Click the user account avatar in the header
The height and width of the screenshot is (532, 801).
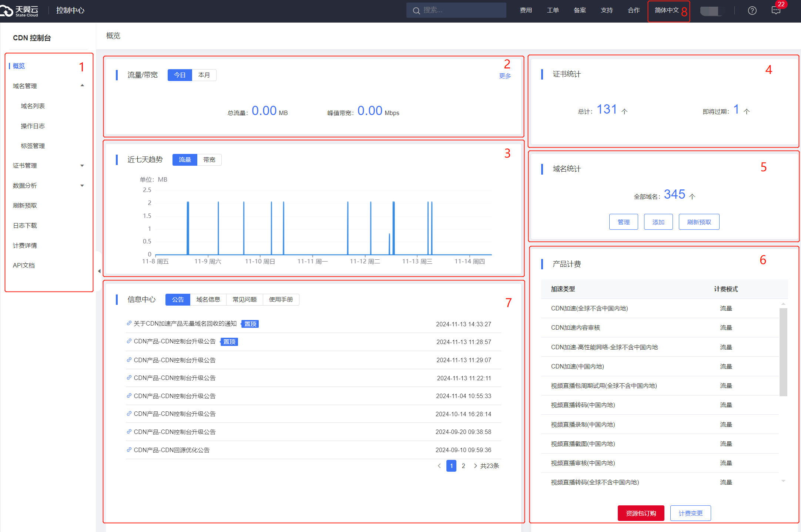[x=711, y=11]
